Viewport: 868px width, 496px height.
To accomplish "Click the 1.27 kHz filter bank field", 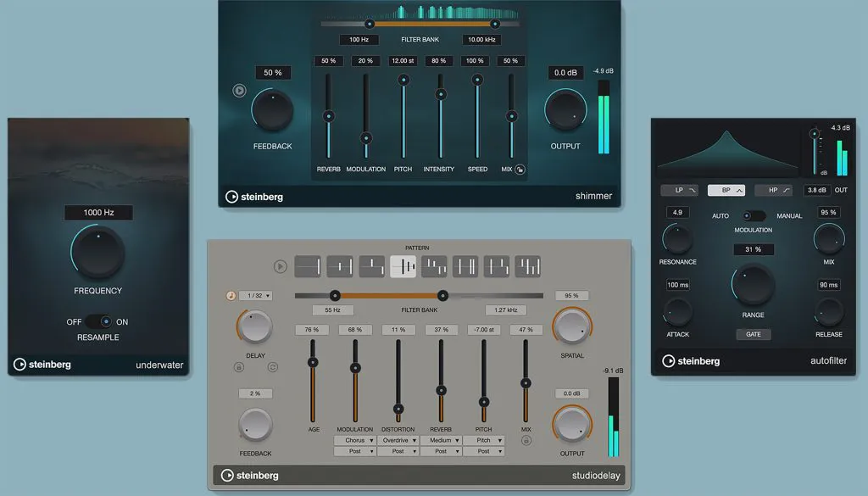I will 506,310.
